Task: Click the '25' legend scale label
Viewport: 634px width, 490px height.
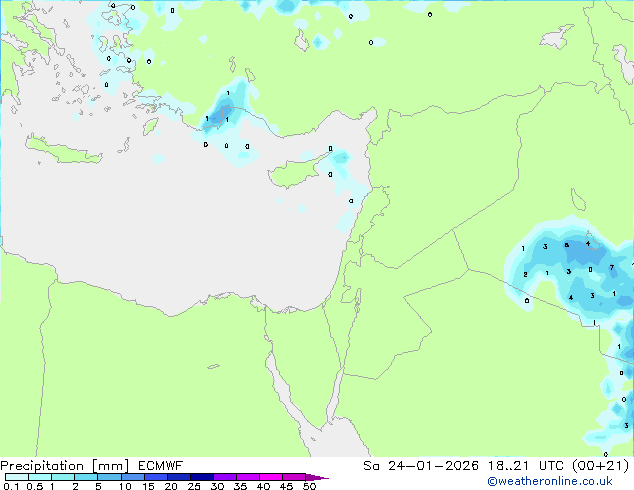Action: [194, 486]
